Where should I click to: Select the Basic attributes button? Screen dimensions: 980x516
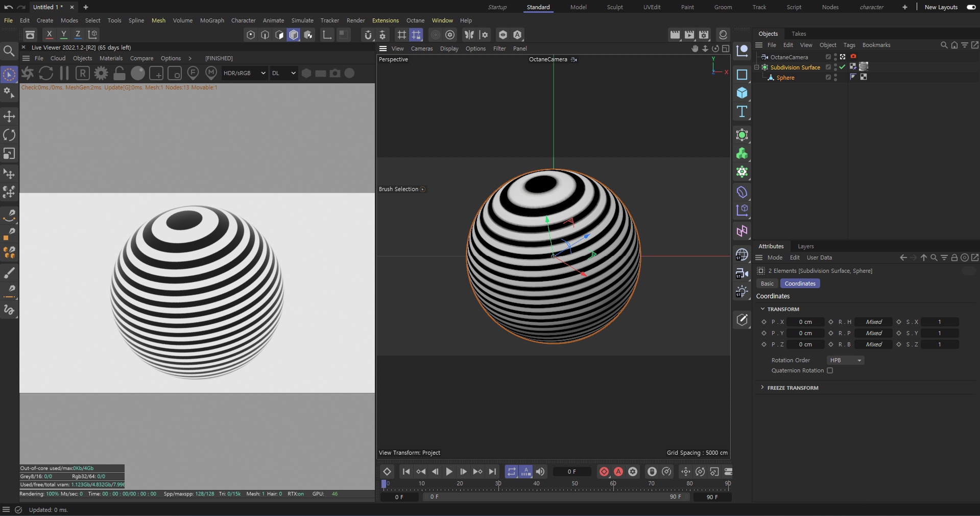pos(767,284)
